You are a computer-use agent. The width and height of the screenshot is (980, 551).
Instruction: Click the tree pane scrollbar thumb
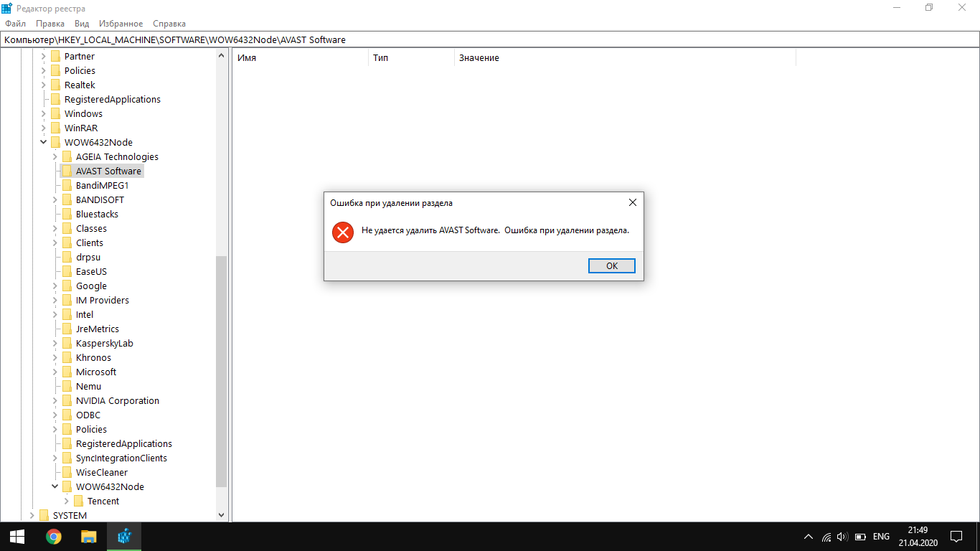point(221,371)
